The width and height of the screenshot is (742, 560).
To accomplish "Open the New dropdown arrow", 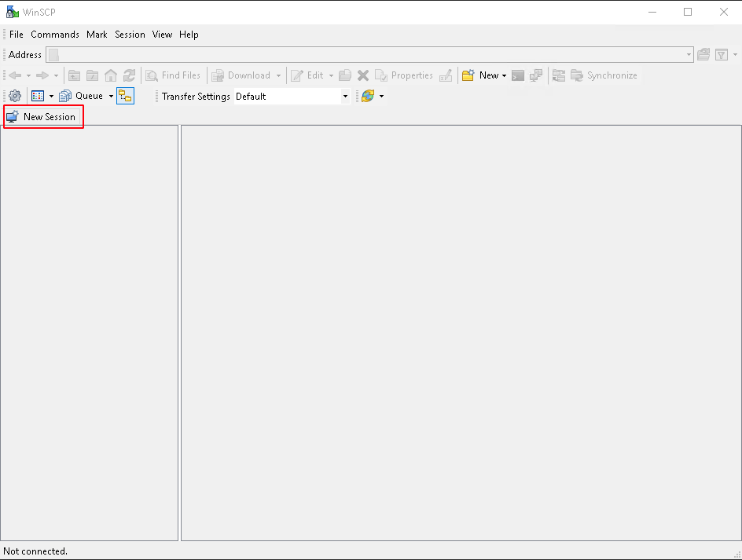I will pos(504,76).
